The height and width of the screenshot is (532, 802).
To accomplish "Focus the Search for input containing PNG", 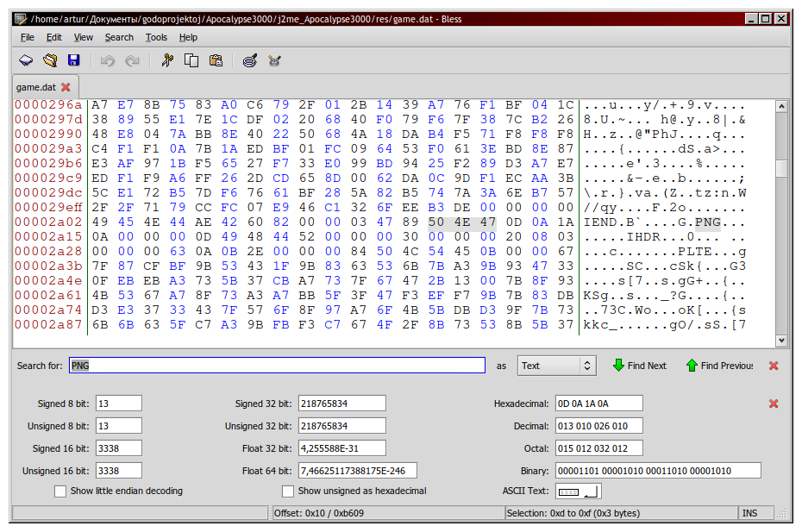I will (277, 366).
